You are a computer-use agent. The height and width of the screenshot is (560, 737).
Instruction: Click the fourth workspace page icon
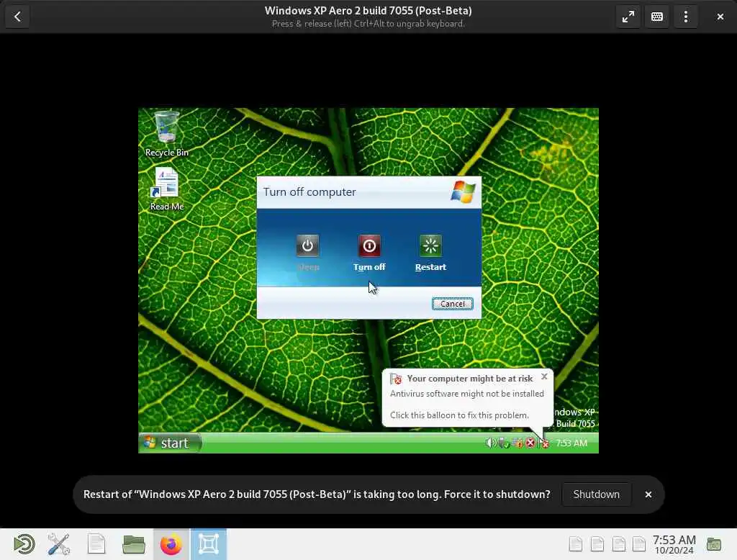coord(639,544)
